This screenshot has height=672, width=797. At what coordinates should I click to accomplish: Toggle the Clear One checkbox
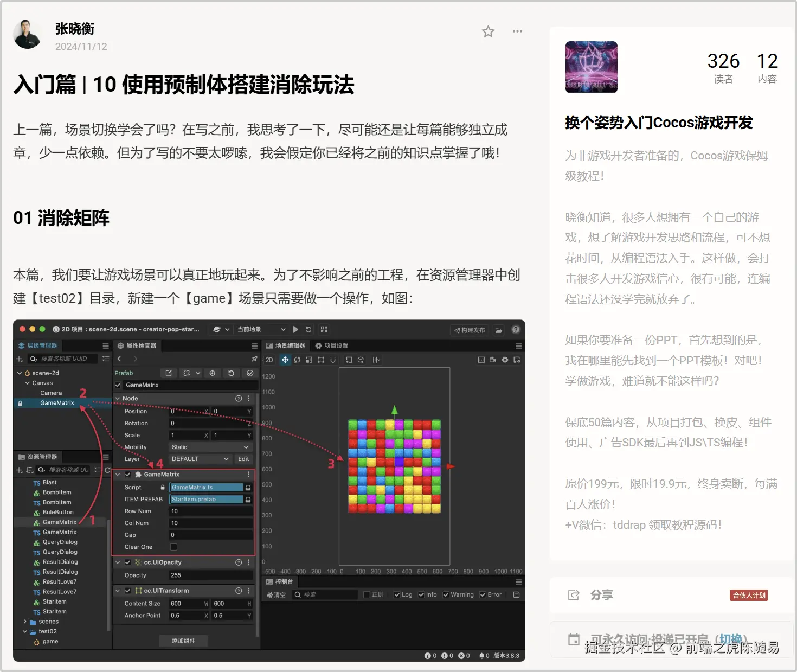pyautogui.click(x=173, y=547)
